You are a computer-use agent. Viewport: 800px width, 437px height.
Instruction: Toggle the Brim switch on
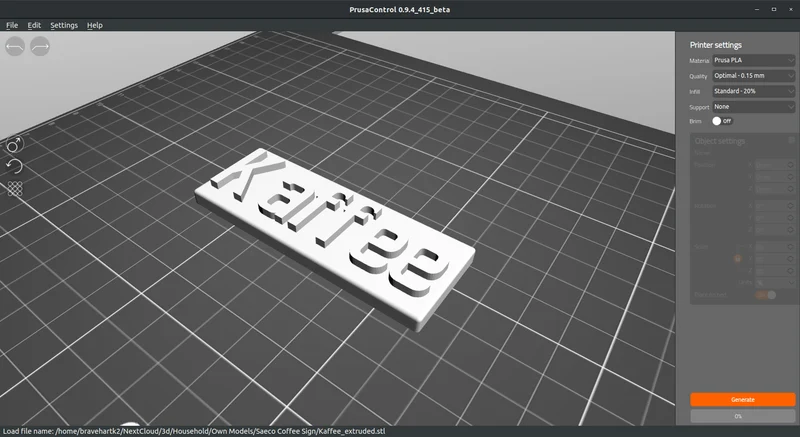point(722,121)
